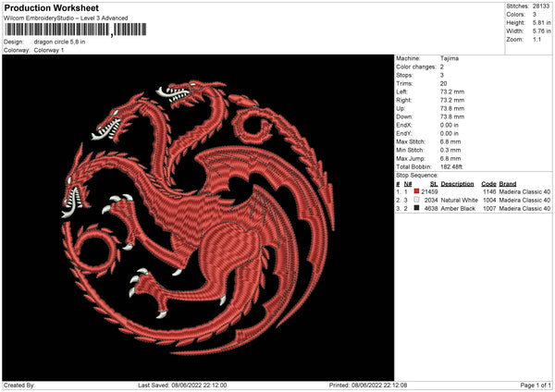Click the Tajima machine value

pyautogui.click(x=450, y=58)
